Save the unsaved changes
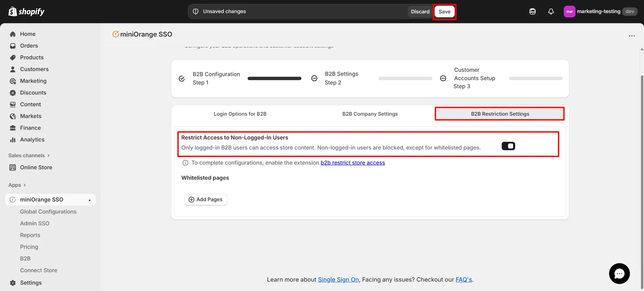This screenshot has width=644, height=291. point(444,12)
